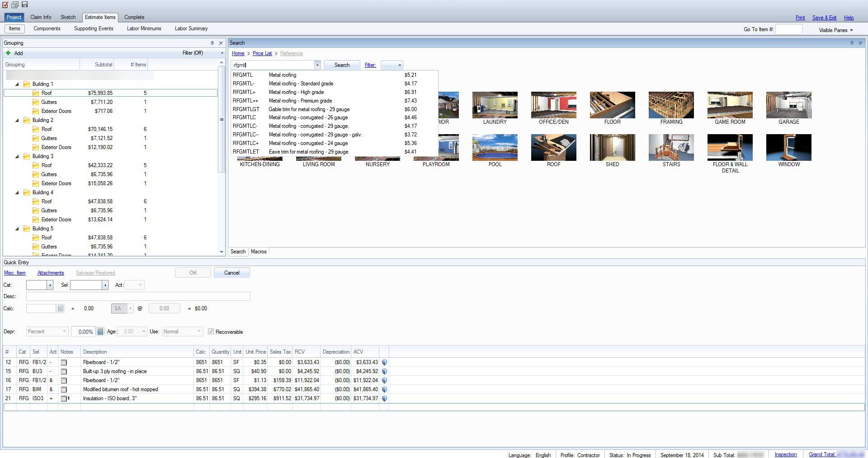868x458 pixels.
Task: Click the green Add plus icon
Action: tap(8, 53)
